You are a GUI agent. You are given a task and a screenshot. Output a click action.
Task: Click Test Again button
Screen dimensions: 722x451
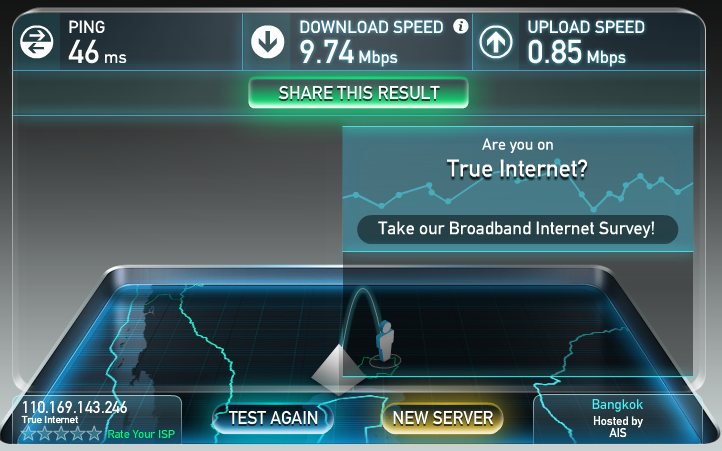273,418
